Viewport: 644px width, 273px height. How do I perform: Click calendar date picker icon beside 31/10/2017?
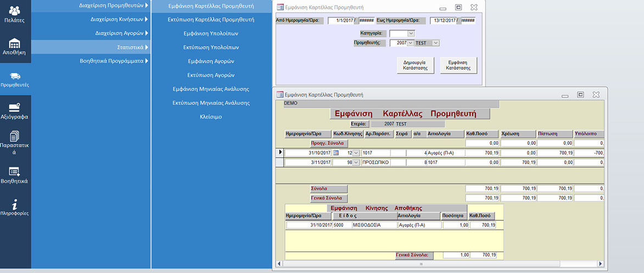[337, 153]
